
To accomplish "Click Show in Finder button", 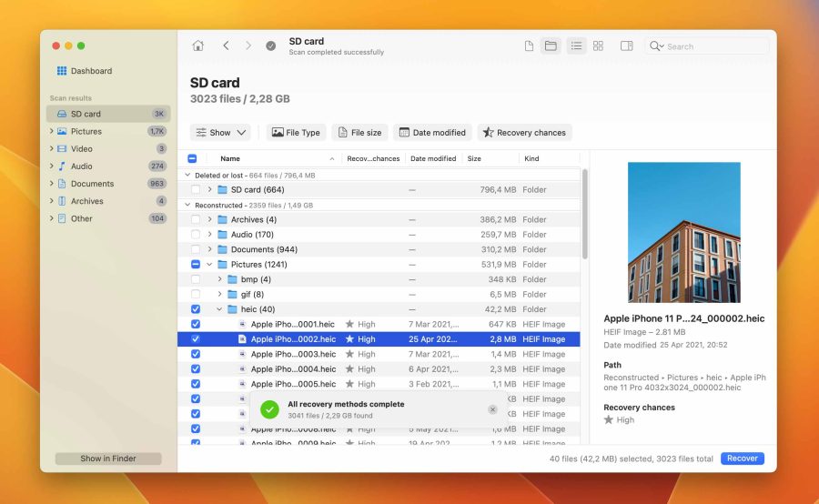I will pyautogui.click(x=108, y=459).
